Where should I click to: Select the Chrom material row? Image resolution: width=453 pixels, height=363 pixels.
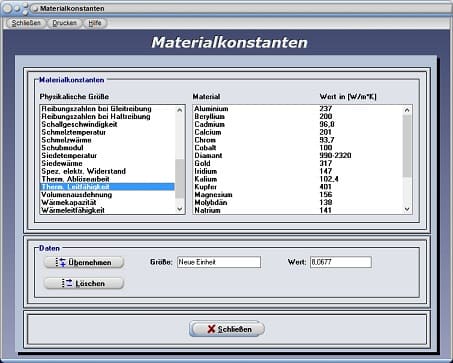coord(298,140)
